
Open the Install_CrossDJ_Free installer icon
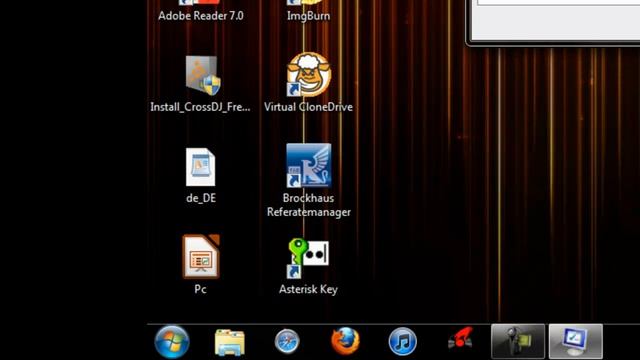pyautogui.click(x=203, y=76)
